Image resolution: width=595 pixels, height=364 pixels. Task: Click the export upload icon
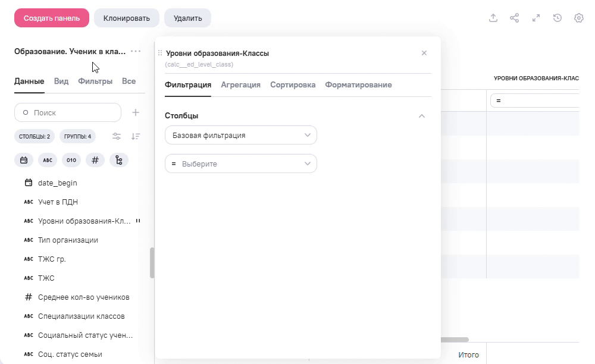(x=493, y=18)
